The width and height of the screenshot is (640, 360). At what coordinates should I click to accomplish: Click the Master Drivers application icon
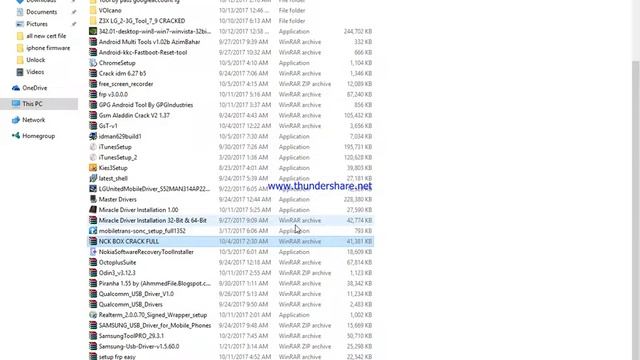pos(93,199)
